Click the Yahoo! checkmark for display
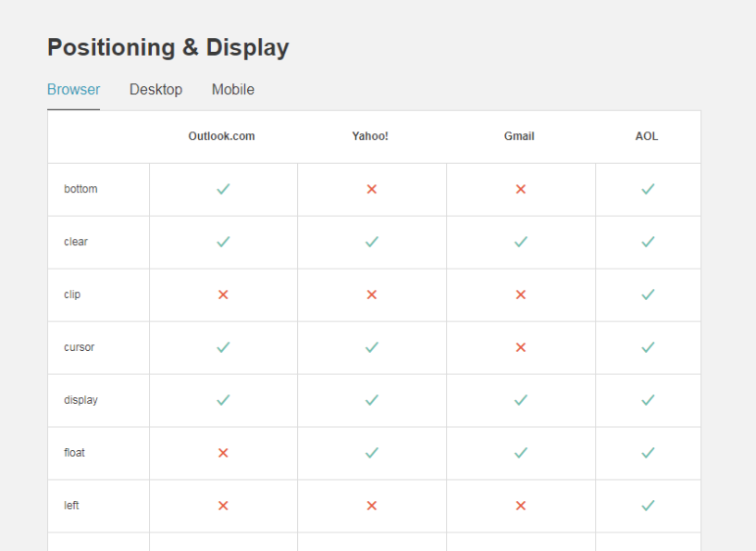The image size is (756, 551). pyautogui.click(x=372, y=399)
